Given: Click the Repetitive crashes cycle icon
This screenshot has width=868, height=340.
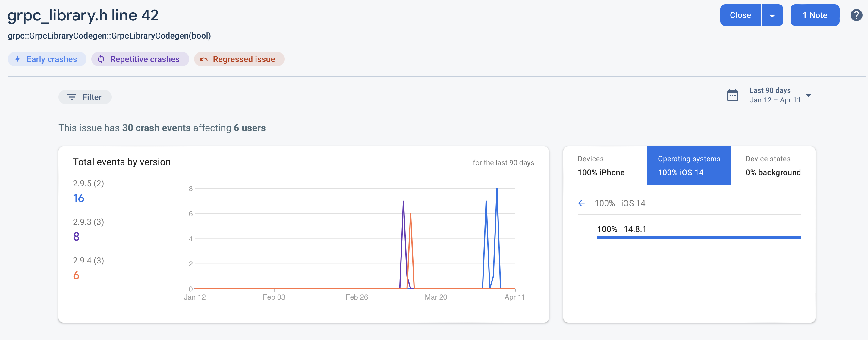Looking at the screenshot, I should (x=101, y=59).
